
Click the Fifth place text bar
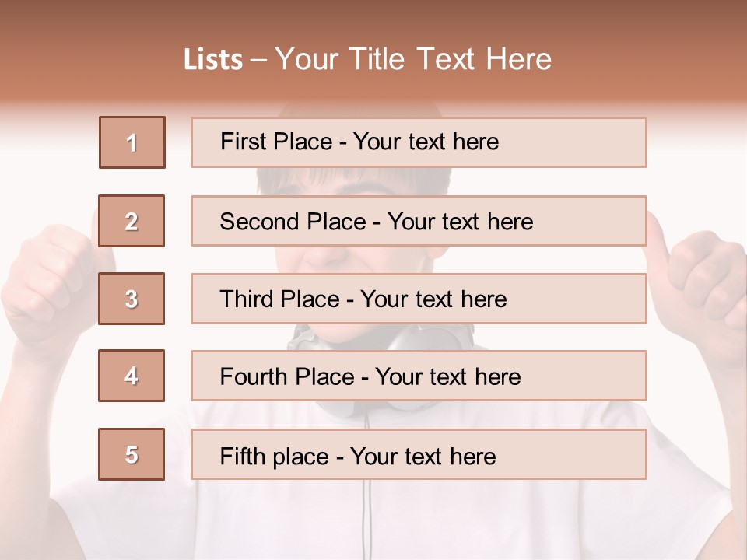[x=419, y=455]
